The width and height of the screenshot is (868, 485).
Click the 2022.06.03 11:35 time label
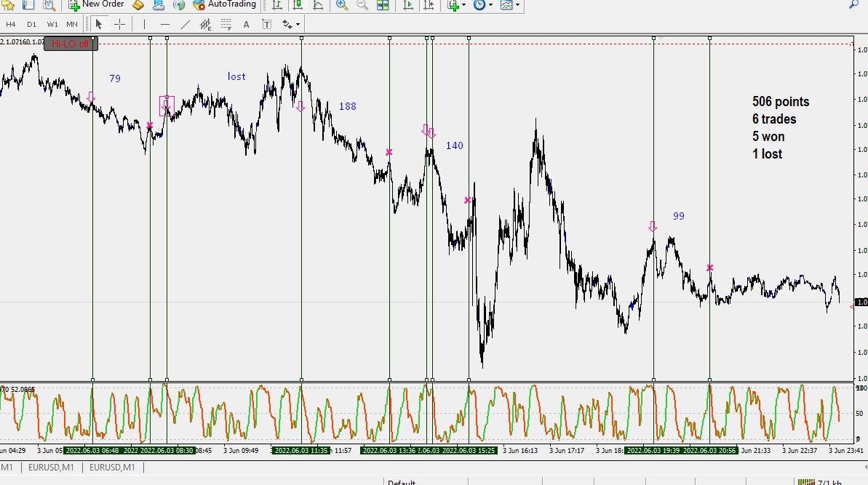coord(300,451)
